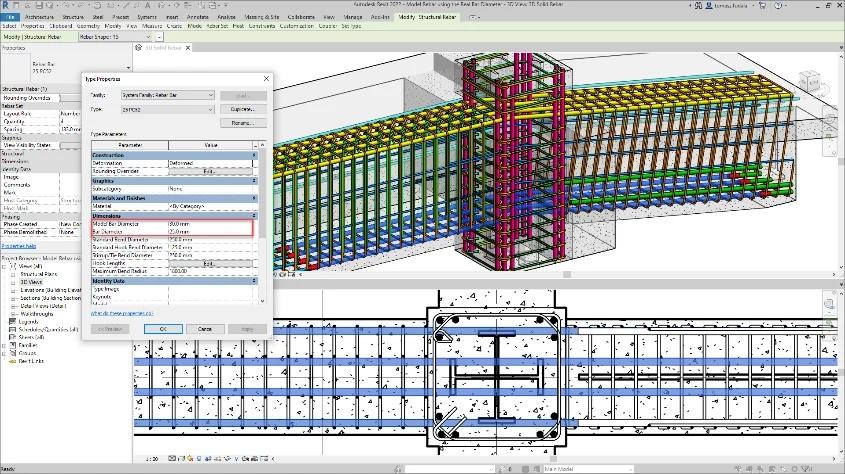Screen dimensions: 845x474
Task: Click OK in Type Properties dialog
Action: (x=163, y=328)
